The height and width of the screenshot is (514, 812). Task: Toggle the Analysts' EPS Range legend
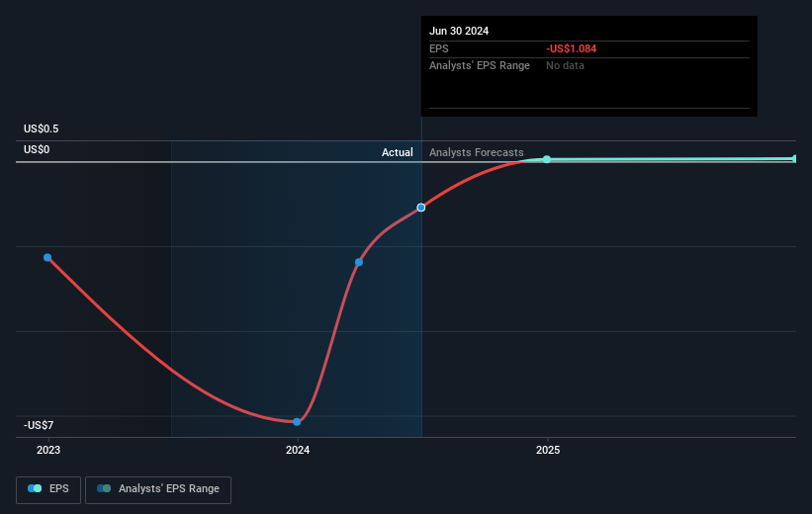158,489
